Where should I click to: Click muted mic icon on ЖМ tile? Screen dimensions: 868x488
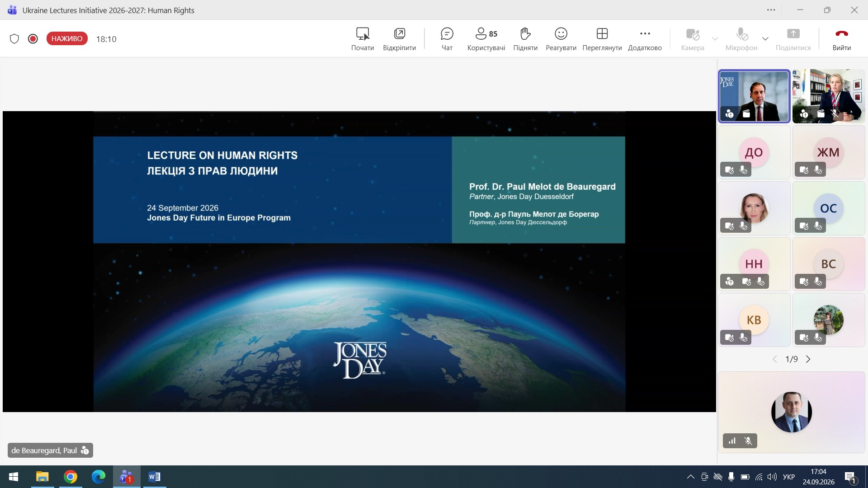pos(818,170)
